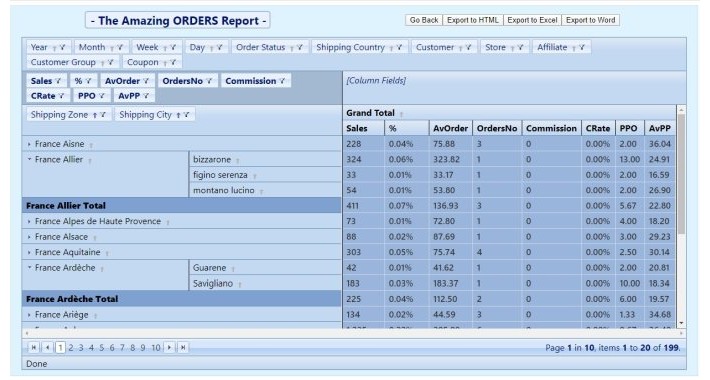The width and height of the screenshot is (710, 380).
Task: Click the France Allier Total row label
Action: click(x=66, y=206)
